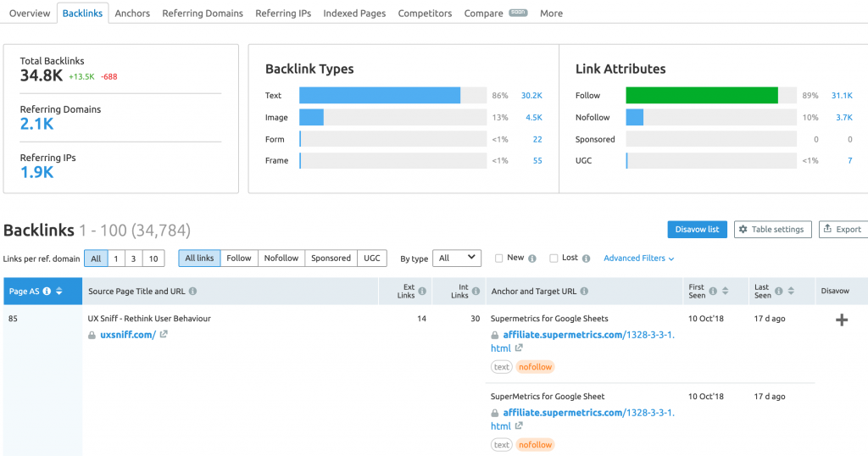
Task: Filter by UGC links button
Action: (x=372, y=259)
